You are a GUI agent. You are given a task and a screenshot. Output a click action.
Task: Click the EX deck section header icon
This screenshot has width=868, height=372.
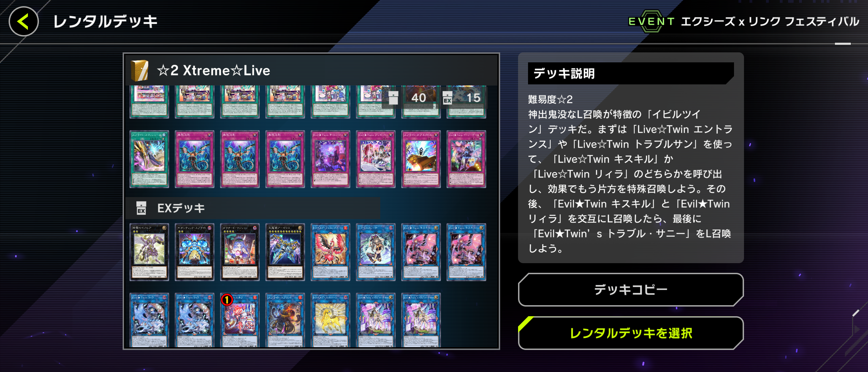(141, 208)
